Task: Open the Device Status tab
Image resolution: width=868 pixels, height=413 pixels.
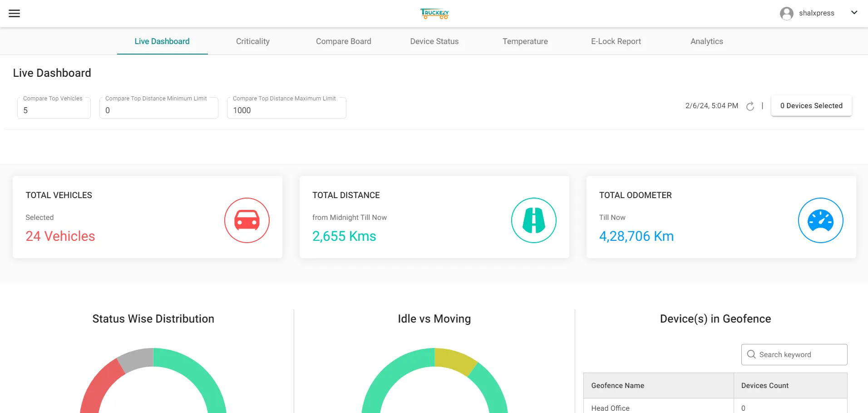Action: pos(434,41)
